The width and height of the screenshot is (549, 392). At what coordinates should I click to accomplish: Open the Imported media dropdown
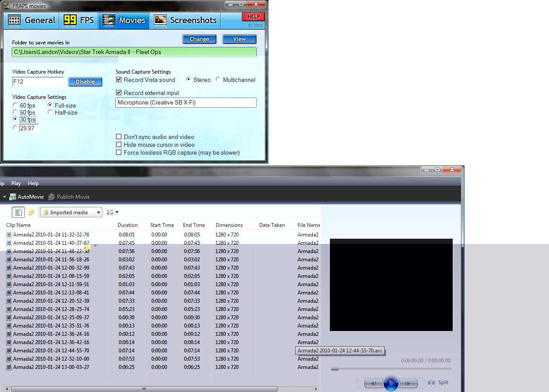tap(71, 212)
